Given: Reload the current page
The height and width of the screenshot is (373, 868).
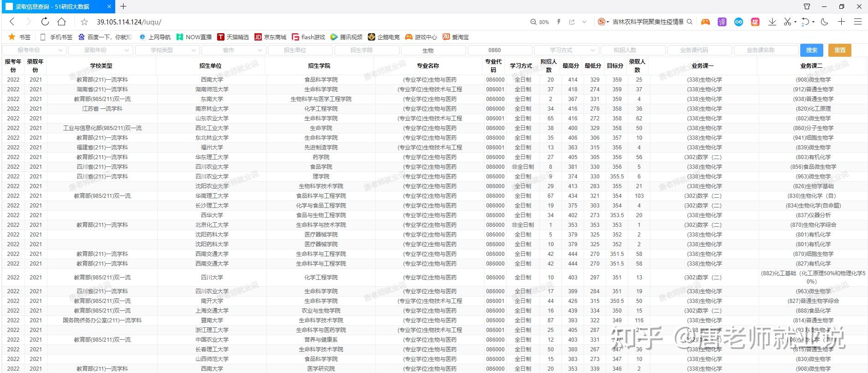Looking at the screenshot, I should pyautogui.click(x=45, y=22).
